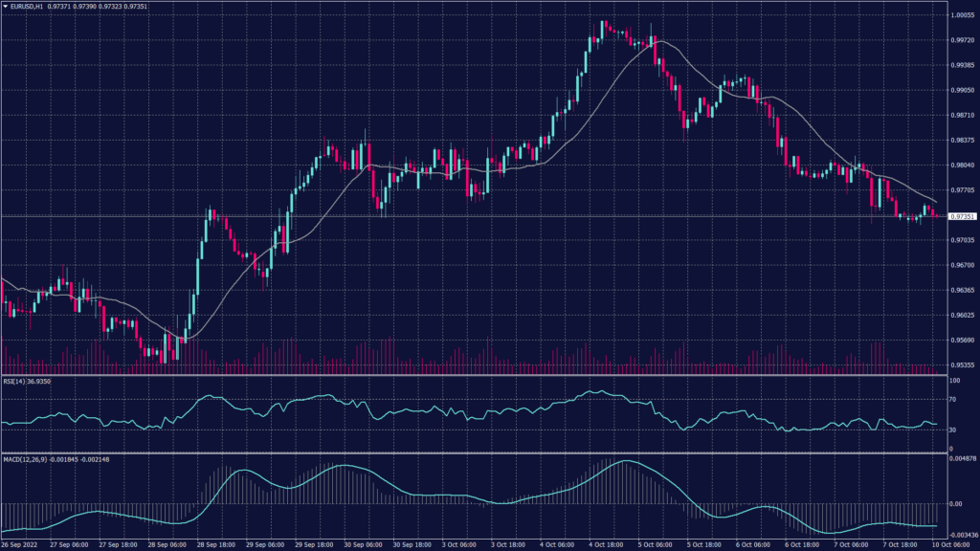Click the MACD 0.00 scale label
980x551 pixels.
coord(955,503)
